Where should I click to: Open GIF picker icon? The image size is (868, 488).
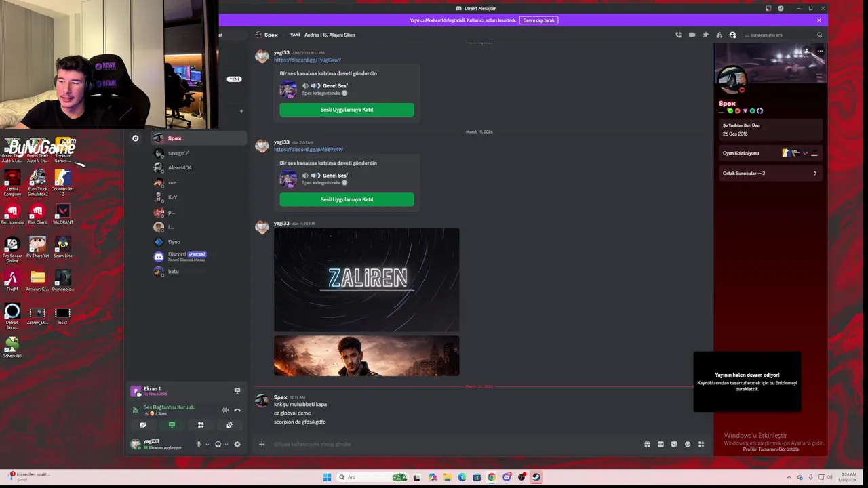660,444
